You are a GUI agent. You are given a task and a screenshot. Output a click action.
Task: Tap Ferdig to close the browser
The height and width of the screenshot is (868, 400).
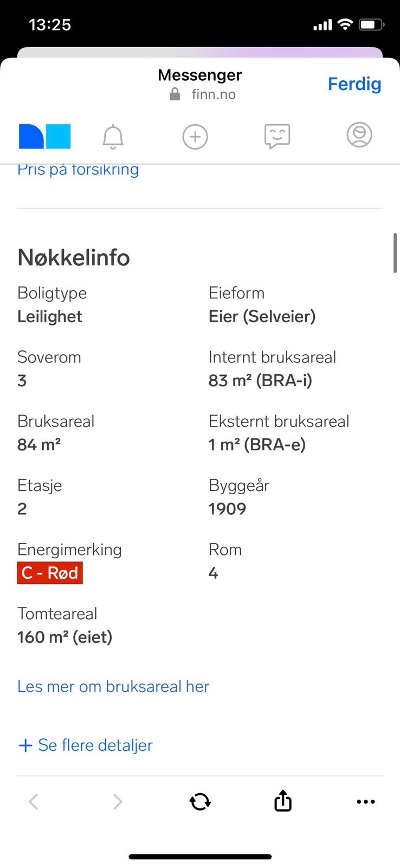tap(354, 84)
